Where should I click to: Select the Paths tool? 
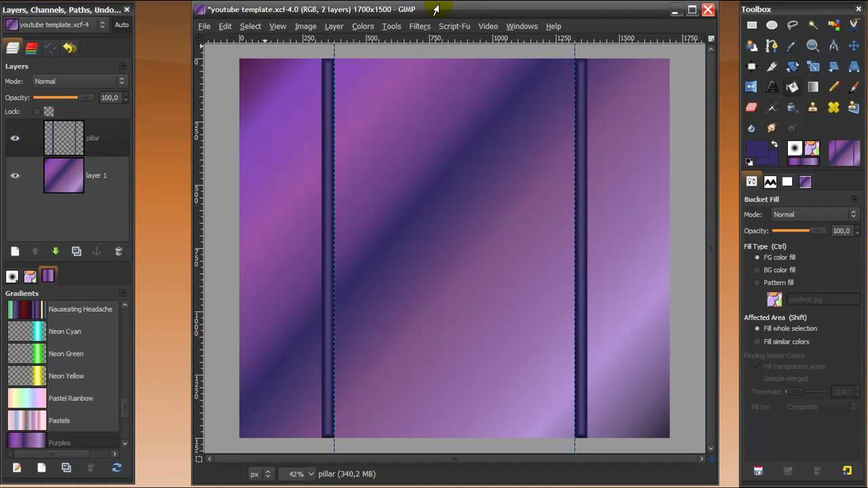[x=772, y=46]
